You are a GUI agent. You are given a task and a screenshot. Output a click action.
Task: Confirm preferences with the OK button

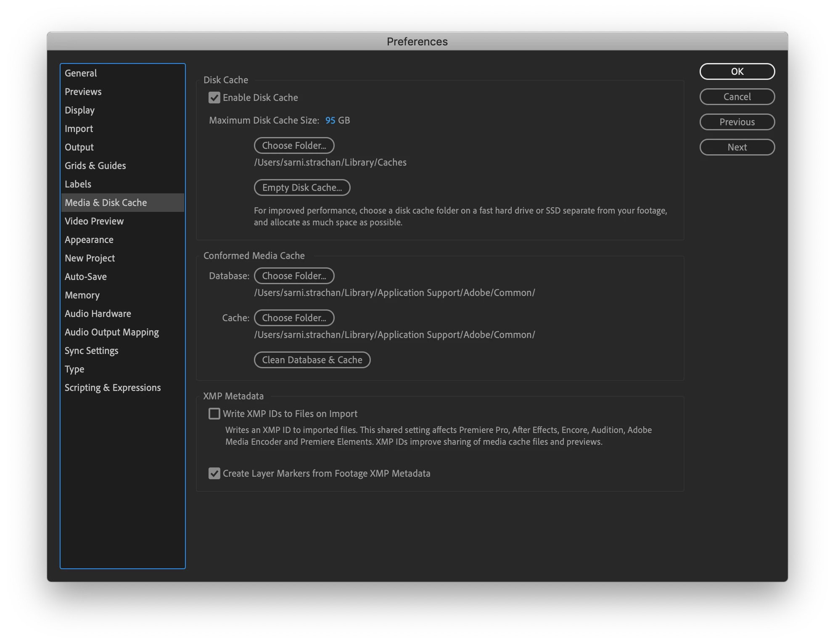coord(737,71)
